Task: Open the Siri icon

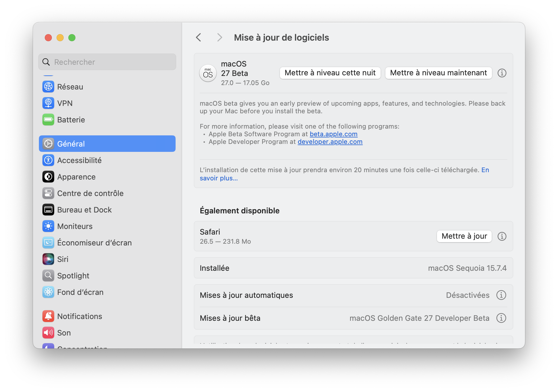Action: pos(48,259)
